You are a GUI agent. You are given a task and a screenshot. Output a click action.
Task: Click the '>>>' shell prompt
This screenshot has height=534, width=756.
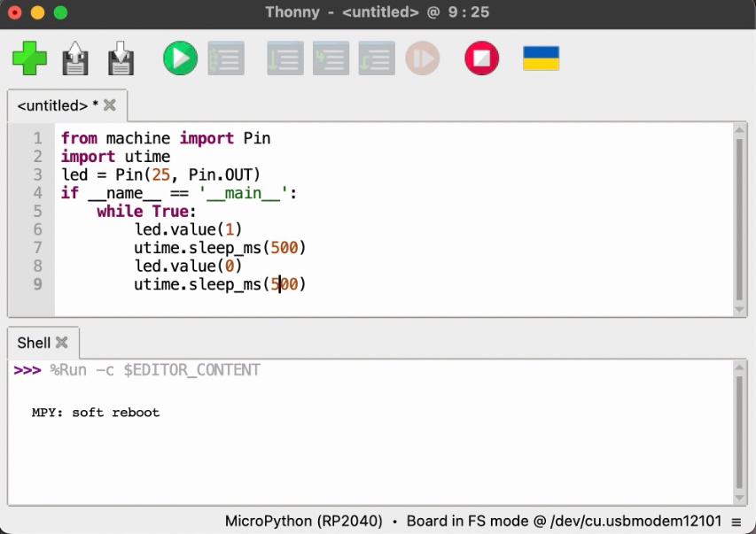pyautogui.click(x=27, y=370)
